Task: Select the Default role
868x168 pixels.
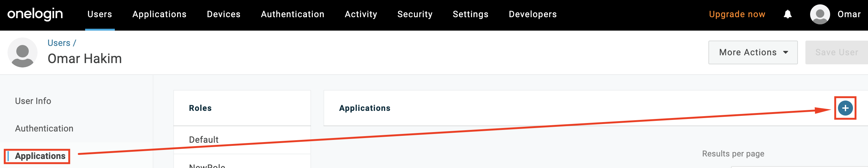Action: (x=203, y=140)
